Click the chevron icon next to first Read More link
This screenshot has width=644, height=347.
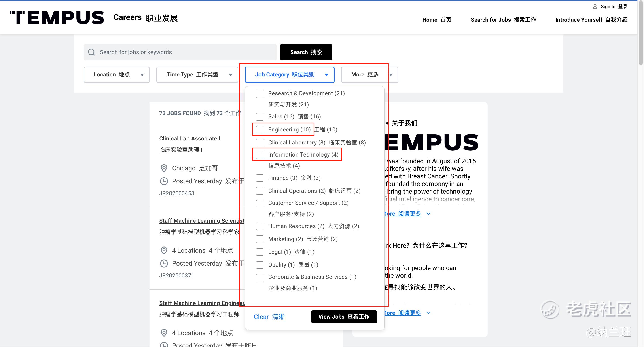[428, 214]
